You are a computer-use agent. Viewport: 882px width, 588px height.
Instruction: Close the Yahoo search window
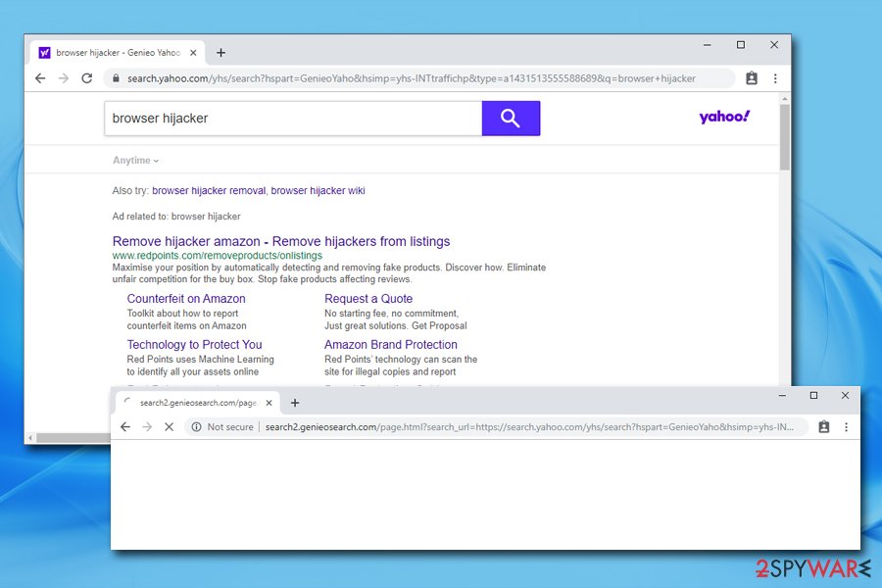tap(774, 45)
